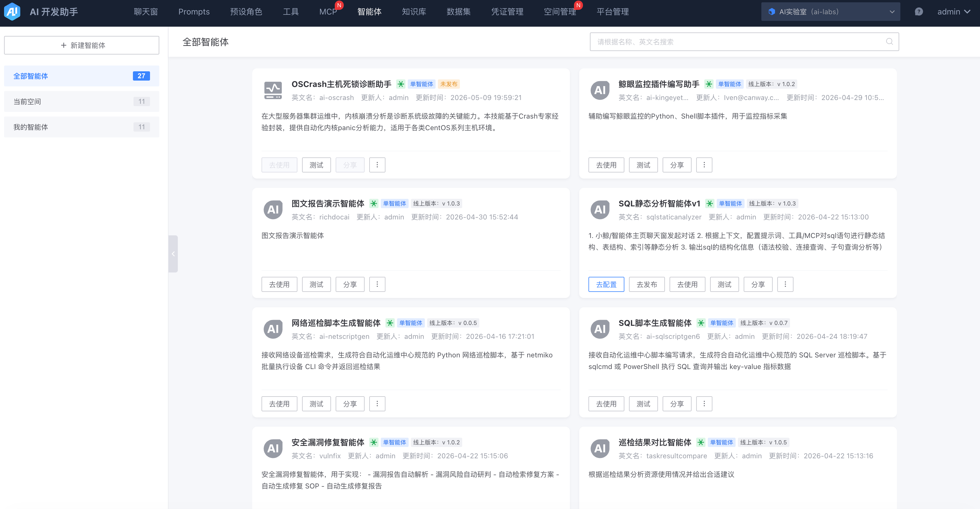Click 去使用 on 网络巡检脚本生成智能体 card
Screen dimensions: 980x509
[279, 404]
